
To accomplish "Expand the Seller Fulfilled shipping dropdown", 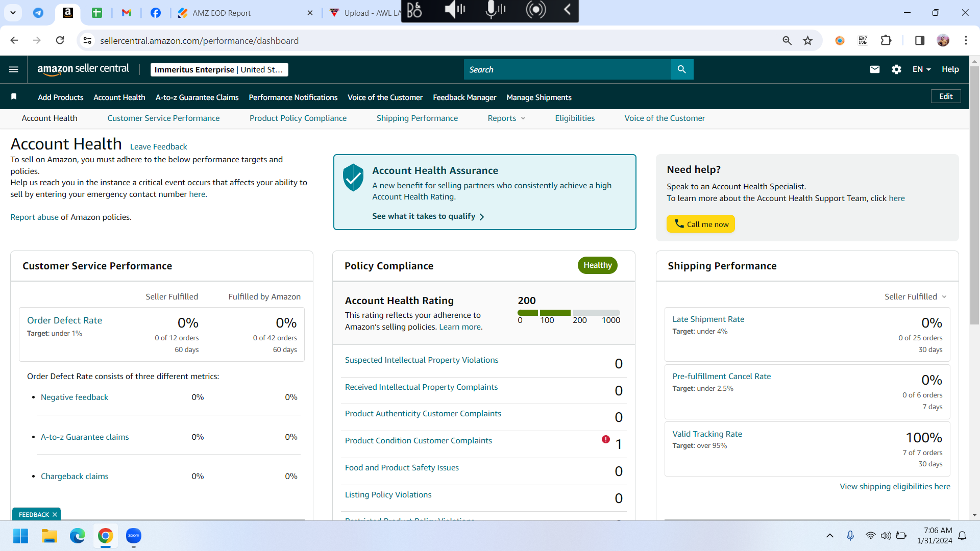I will coord(916,297).
